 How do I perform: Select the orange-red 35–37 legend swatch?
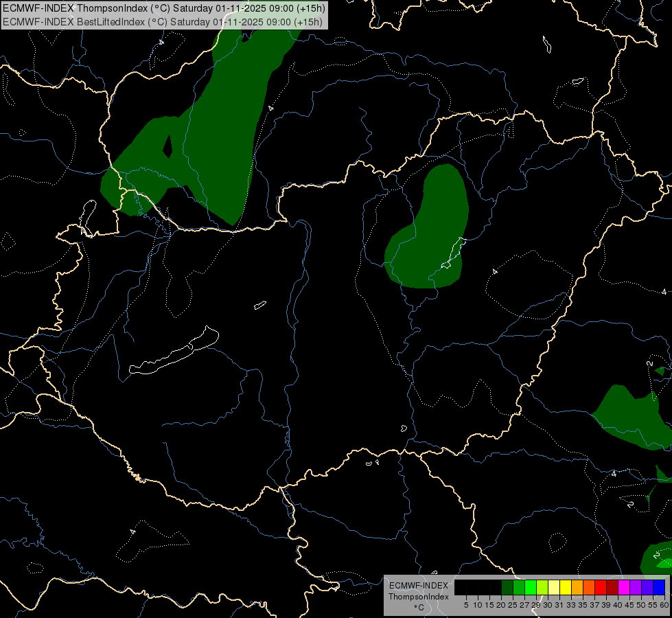coord(589,588)
